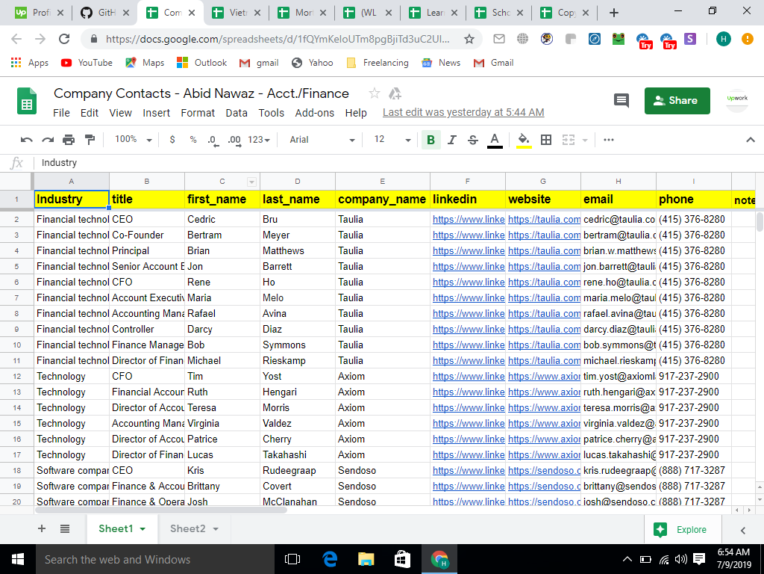The height and width of the screenshot is (574, 764).
Task: Open last edit yesterday version history link
Action: point(463,113)
